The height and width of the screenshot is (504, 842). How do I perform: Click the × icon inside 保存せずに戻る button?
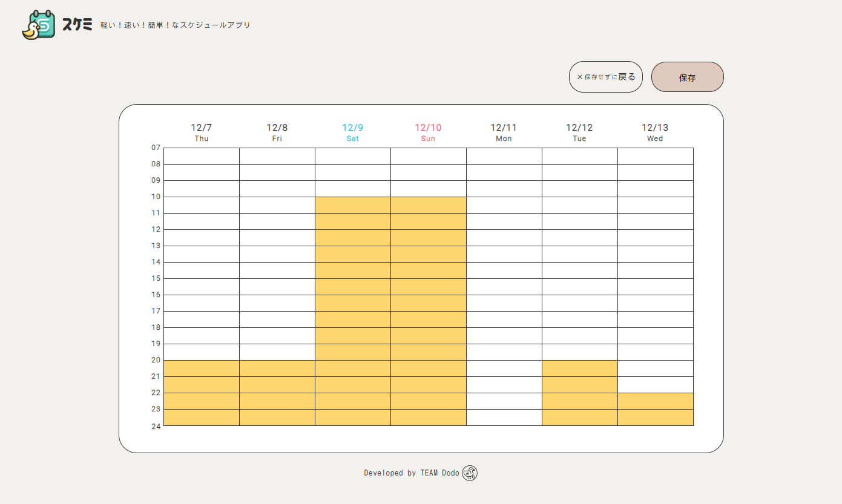[579, 77]
